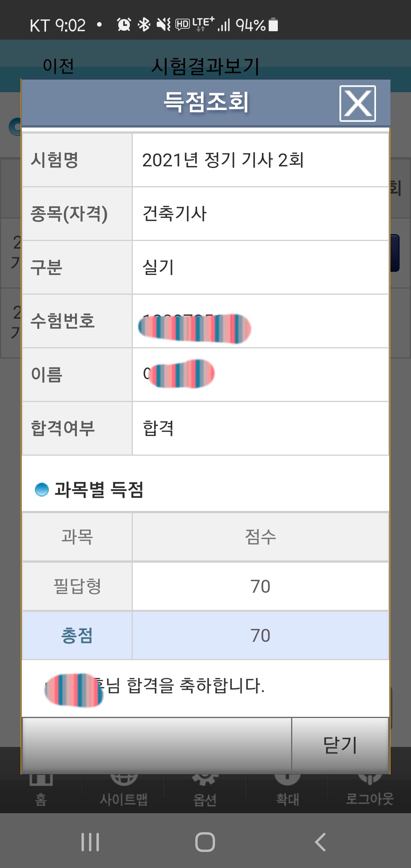
Task: Tap the 건축기사 qualification cell
Action: click(x=260, y=214)
